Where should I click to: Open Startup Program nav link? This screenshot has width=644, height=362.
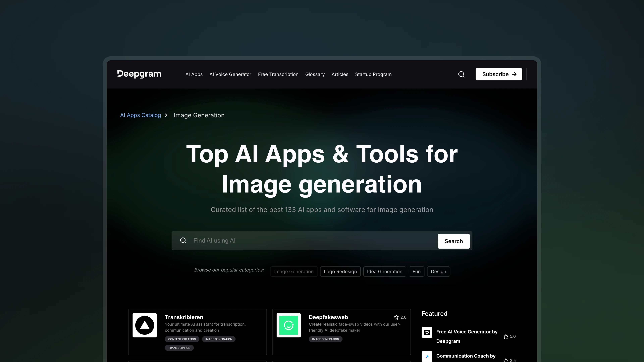373,74
